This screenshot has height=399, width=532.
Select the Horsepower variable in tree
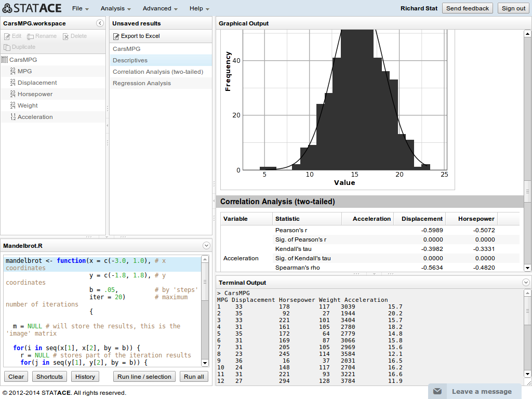(35, 94)
